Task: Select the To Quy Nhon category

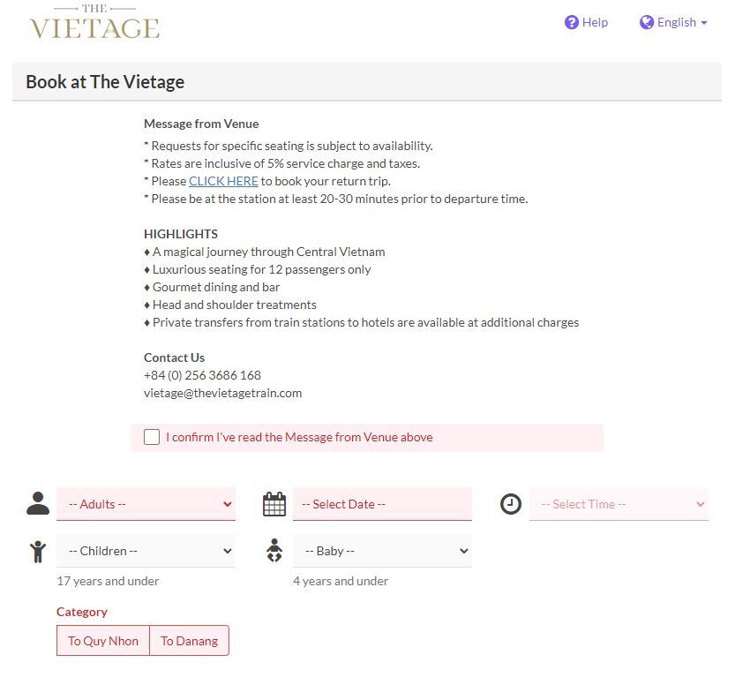Action: point(103,641)
